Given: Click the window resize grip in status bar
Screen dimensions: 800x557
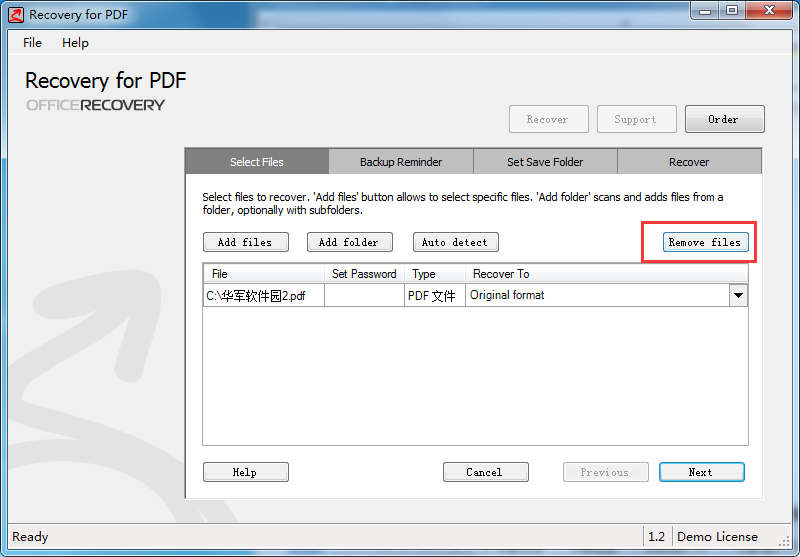Looking at the screenshot, I should (x=785, y=542).
